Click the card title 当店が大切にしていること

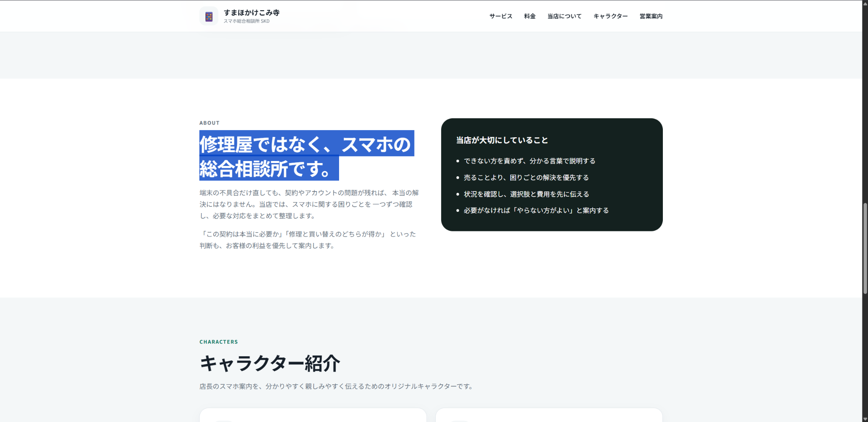click(502, 140)
